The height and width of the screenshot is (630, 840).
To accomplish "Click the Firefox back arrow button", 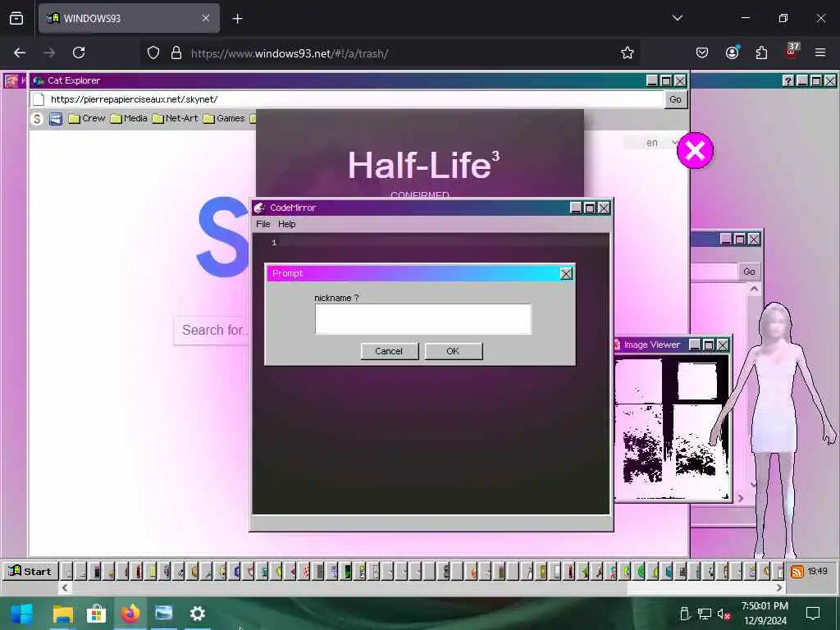I will point(20,52).
